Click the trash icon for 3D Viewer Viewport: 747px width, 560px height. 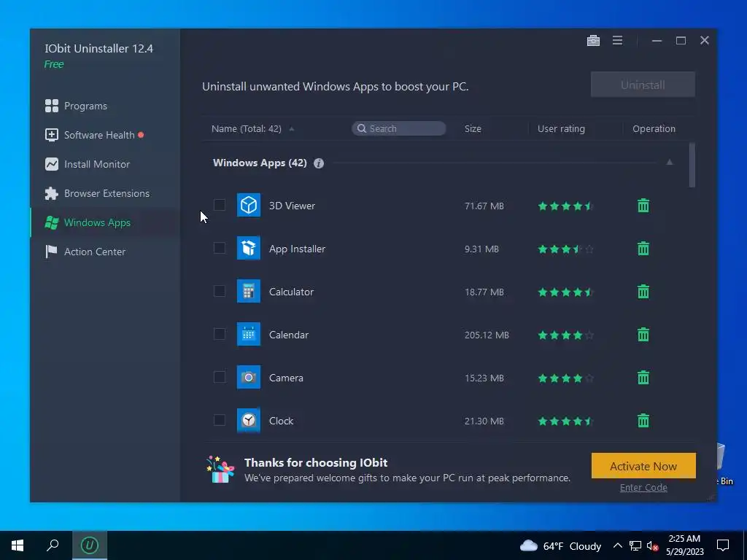pos(643,206)
